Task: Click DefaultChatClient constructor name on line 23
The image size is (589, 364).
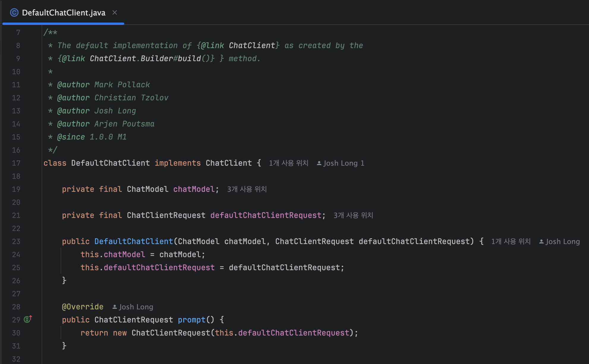Action: 133,241
